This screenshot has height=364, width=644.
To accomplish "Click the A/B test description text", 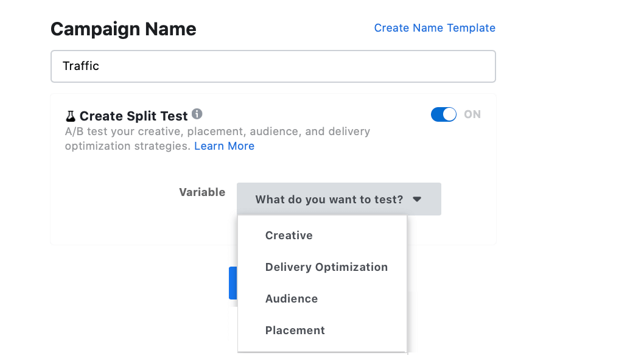I will point(217,131).
